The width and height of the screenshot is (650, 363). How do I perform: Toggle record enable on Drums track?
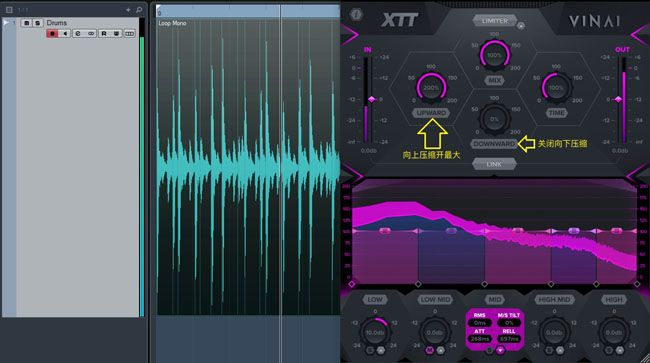[52, 34]
